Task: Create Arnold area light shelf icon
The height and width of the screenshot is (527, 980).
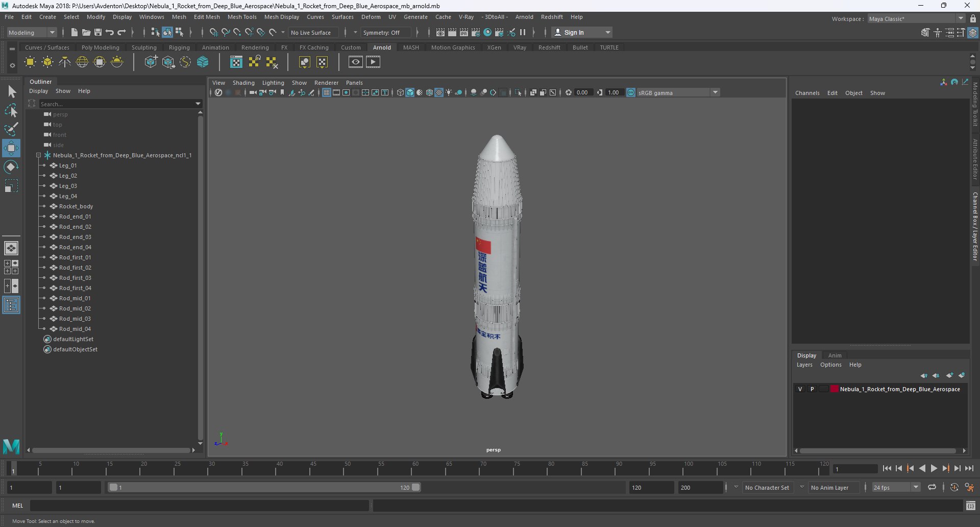Action: (30, 62)
